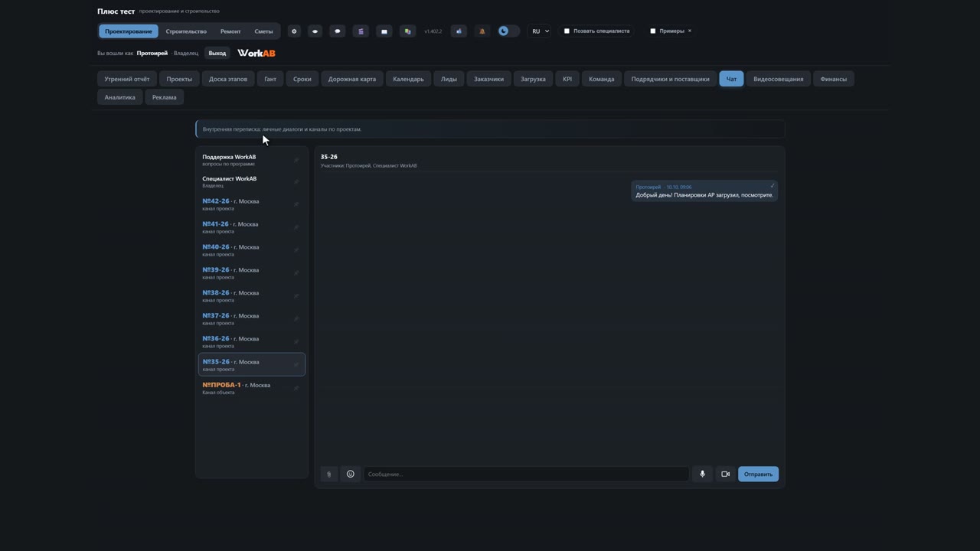
Task: Pin the №42-26 project channel
Action: tap(296, 204)
